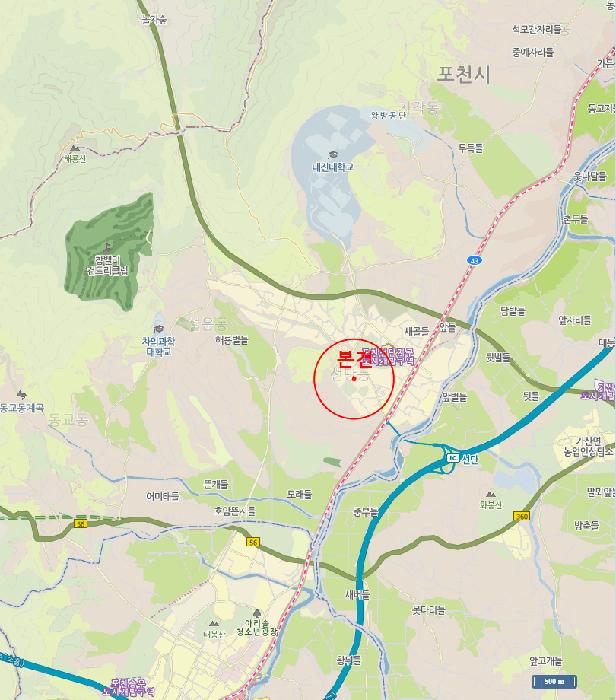Select the 차의과학대학교 school icon
616x700 pixels.
tap(158, 329)
